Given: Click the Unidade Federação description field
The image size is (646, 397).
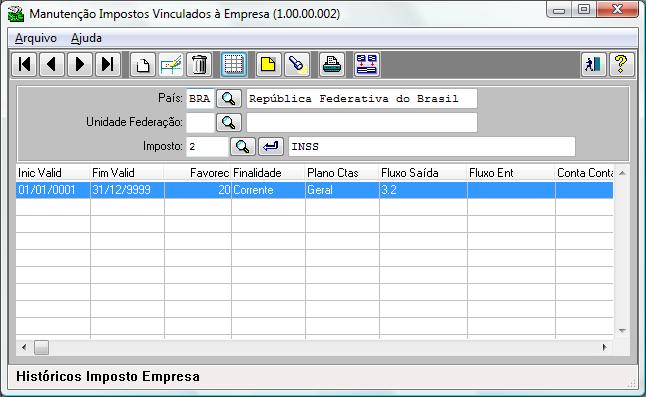Looking at the screenshot, I should [362, 122].
